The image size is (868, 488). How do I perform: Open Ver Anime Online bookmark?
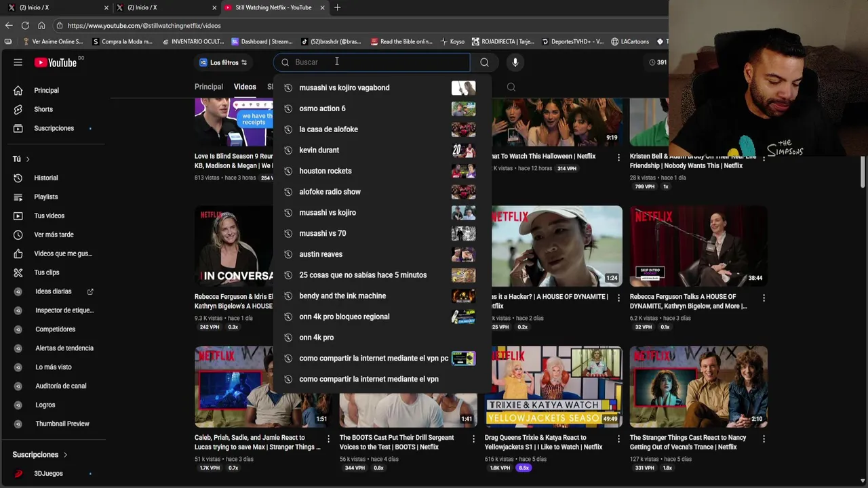pyautogui.click(x=53, y=41)
